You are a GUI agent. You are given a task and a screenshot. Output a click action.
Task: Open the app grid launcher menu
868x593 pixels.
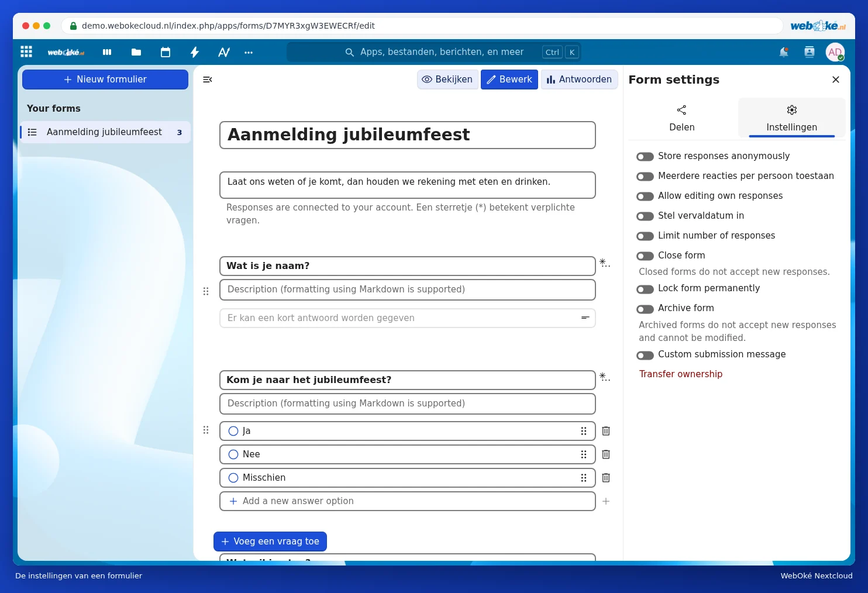pos(26,52)
